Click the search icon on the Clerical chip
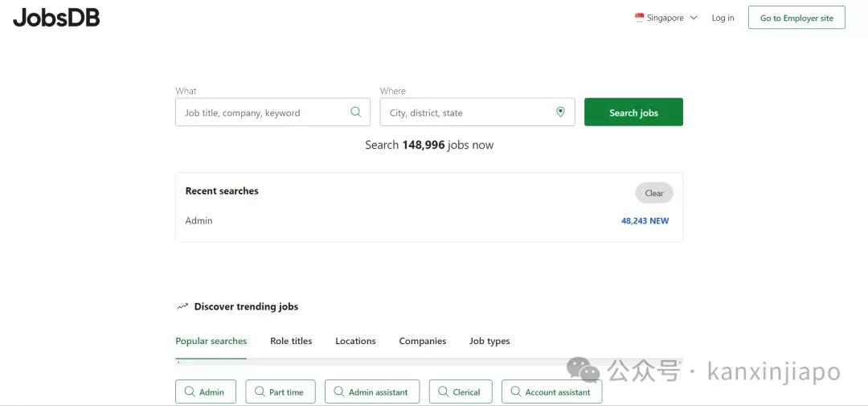The image size is (868, 406). [443, 392]
